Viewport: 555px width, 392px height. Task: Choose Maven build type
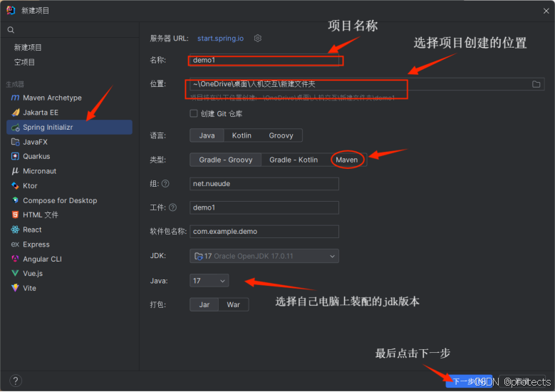(346, 160)
